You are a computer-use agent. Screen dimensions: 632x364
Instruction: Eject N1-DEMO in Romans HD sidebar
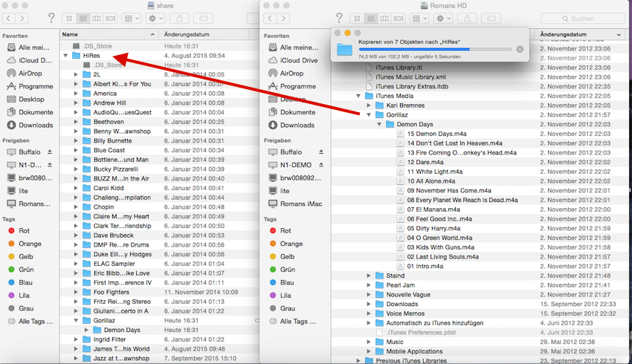tap(321, 165)
